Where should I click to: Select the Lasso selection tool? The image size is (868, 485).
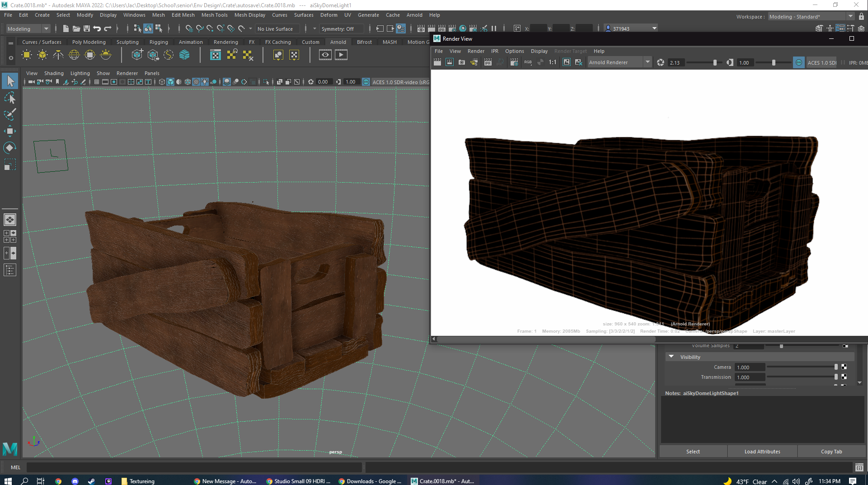pyautogui.click(x=10, y=98)
